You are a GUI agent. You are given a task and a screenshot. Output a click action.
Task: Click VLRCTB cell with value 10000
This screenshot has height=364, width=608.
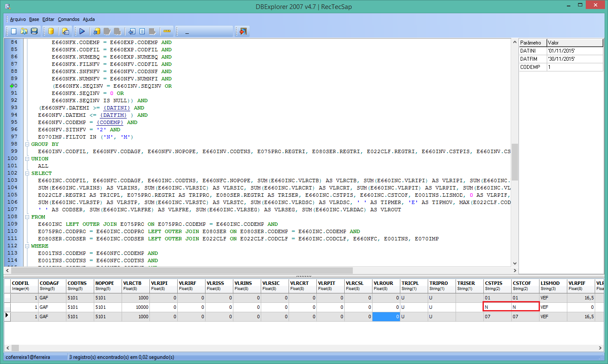[136, 307]
